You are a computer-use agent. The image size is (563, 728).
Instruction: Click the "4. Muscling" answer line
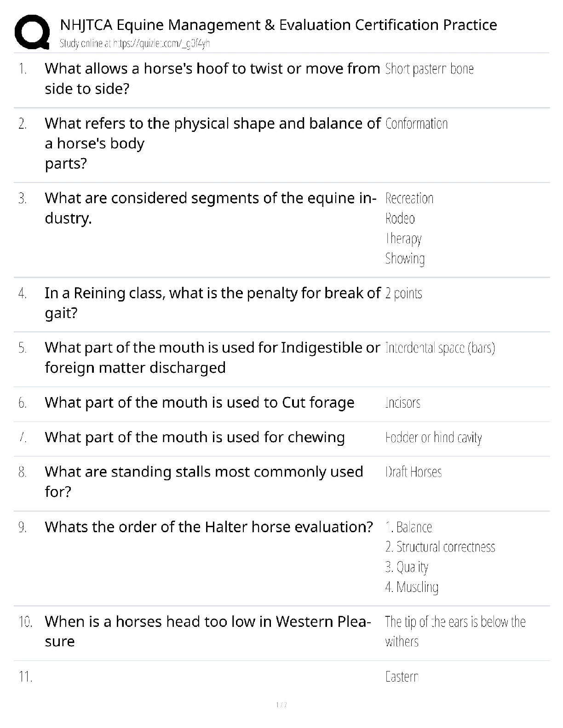click(x=412, y=587)
